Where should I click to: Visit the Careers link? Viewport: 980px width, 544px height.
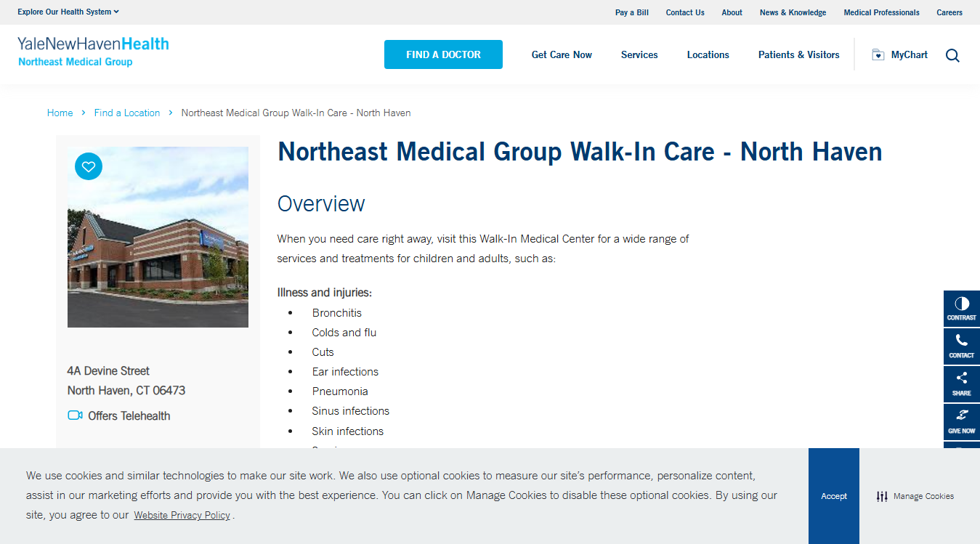(949, 12)
